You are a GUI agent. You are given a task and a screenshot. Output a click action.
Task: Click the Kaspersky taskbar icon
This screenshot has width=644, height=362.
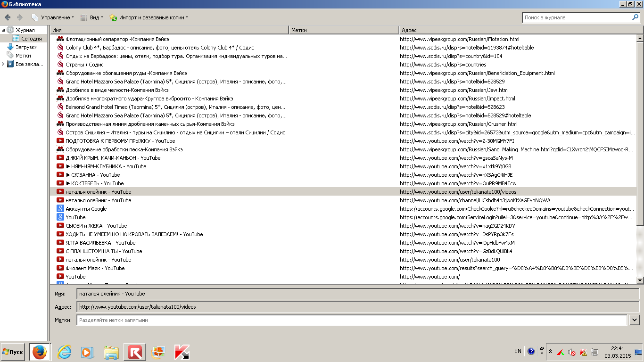182,352
